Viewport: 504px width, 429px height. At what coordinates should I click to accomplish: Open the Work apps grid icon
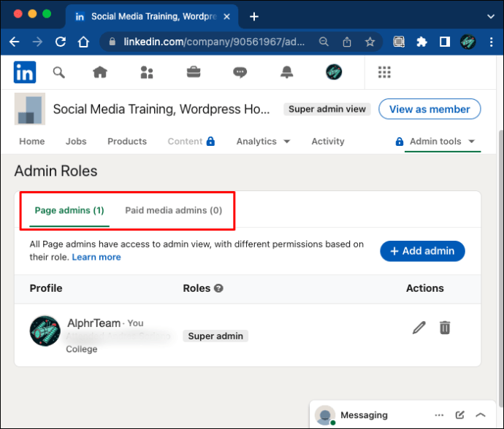tap(384, 72)
